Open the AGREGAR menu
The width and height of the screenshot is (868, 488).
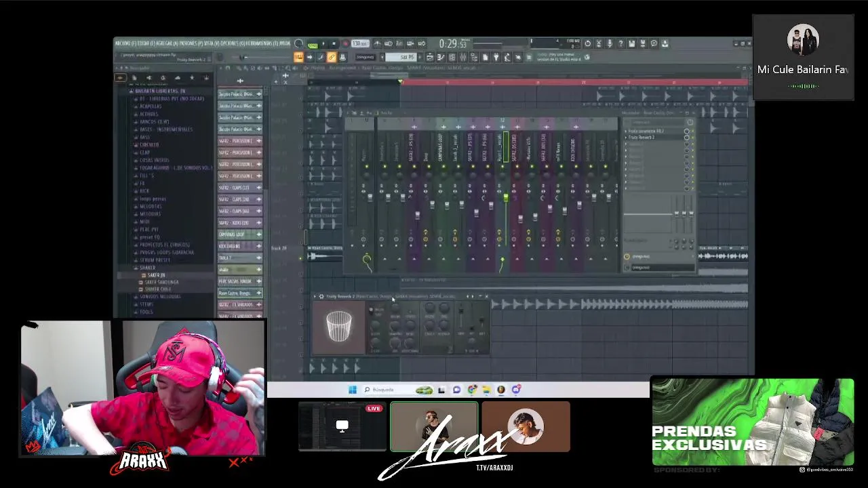167,43
